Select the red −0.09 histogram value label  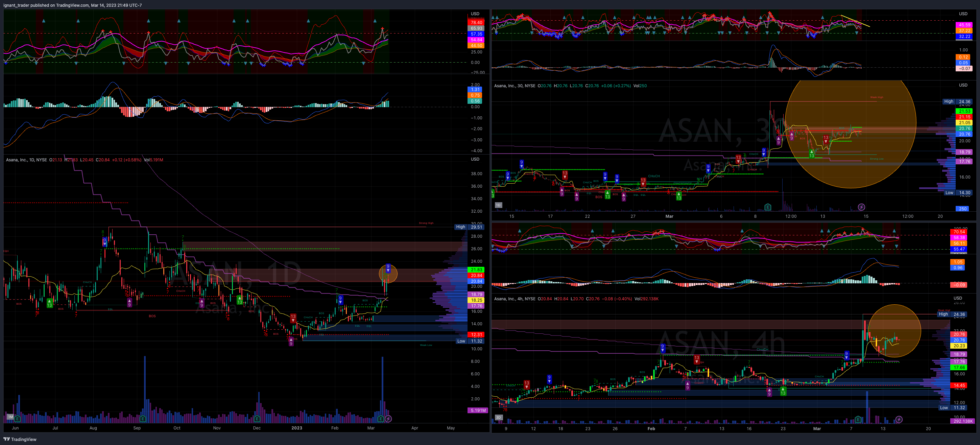point(959,285)
